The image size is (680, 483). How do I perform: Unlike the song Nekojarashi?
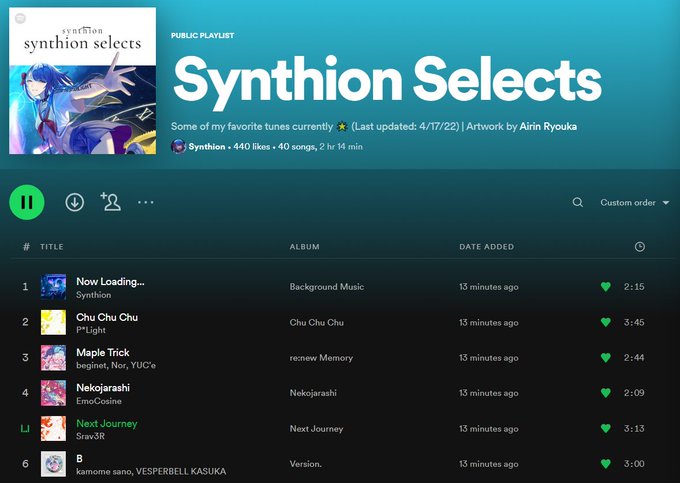click(x=606, y=393)
